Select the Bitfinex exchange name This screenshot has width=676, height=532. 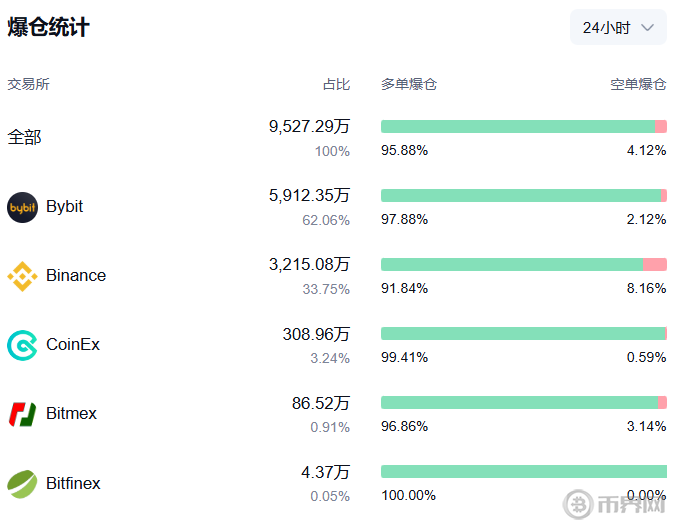73,484
